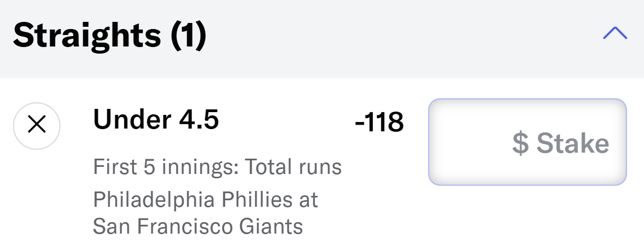Screen dimensions: 644x250
Task: Tap the blue up-arrow chevron icon
Action: (615, 33)
